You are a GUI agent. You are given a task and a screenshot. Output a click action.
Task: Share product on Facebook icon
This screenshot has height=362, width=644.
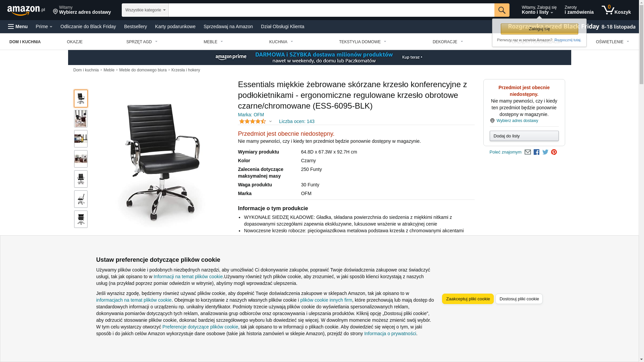[536, 152]
